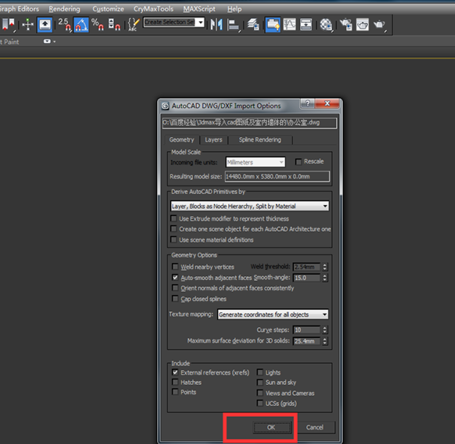Click OK to confirm import

click(271, 427)
